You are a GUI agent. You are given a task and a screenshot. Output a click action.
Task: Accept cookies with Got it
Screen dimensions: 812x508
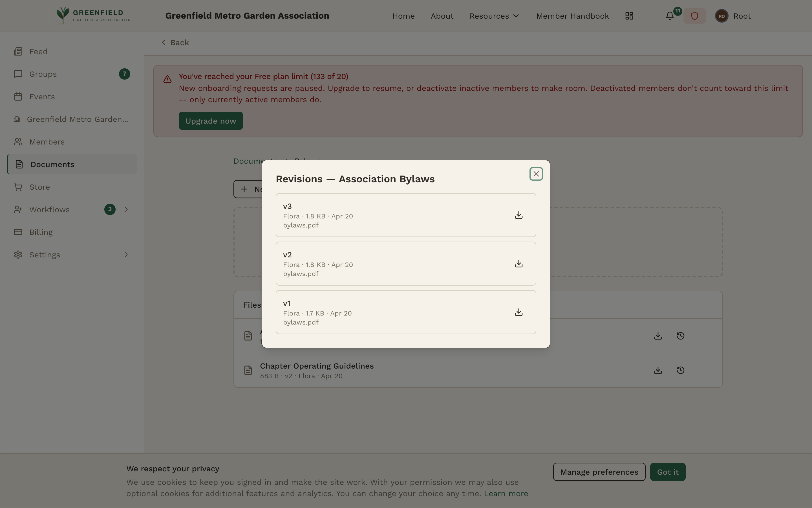tap(668, 472)
